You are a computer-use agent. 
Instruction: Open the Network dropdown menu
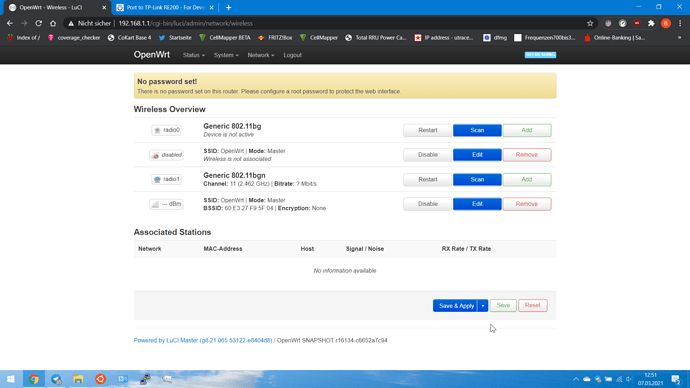click(x=261, y=55)
